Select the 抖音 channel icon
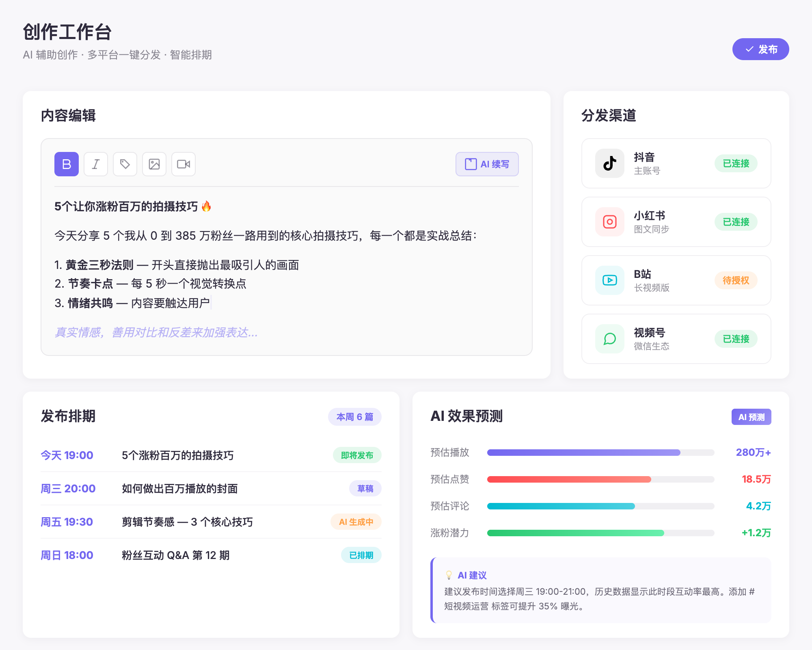 pos(609,163)
